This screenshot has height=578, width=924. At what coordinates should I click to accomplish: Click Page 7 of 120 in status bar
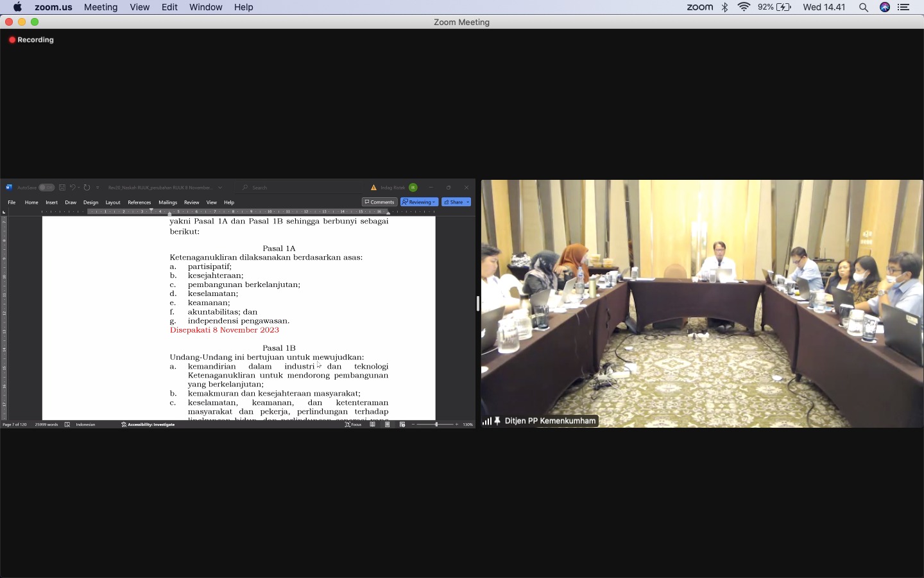click(15, 425)
